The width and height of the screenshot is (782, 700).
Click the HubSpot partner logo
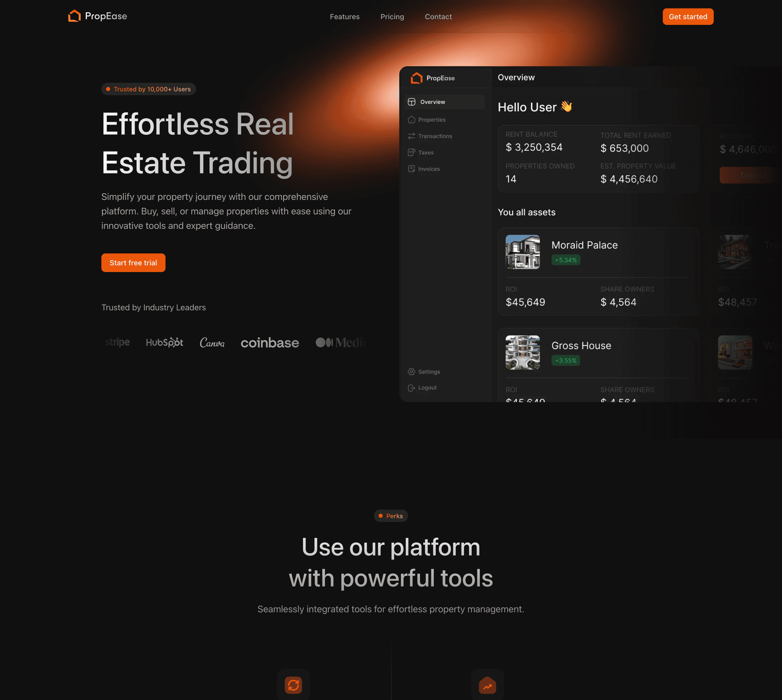pos(165,342)
